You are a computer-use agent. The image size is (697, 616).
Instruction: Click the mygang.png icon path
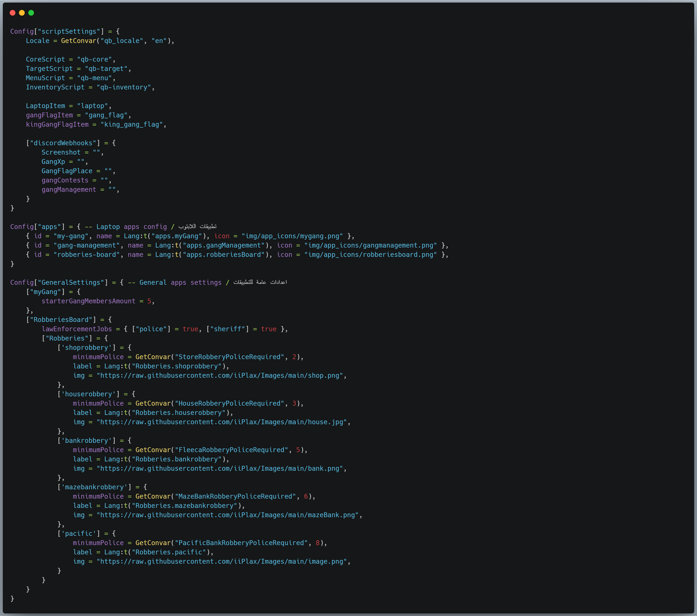pos(292,236)
